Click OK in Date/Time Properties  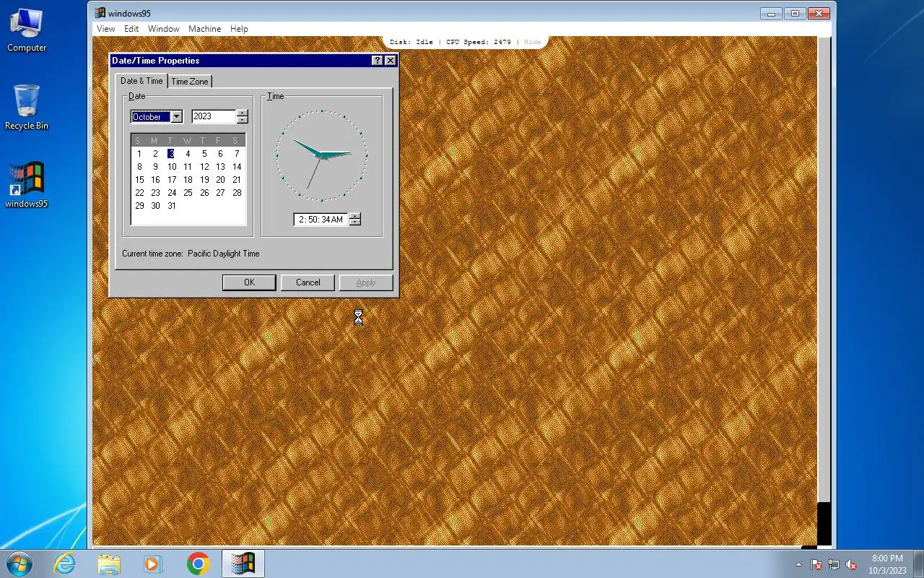tap(249, 282)
